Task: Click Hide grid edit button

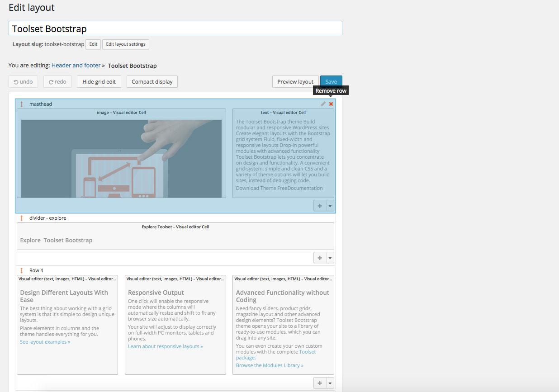Action: coord(99,82)
